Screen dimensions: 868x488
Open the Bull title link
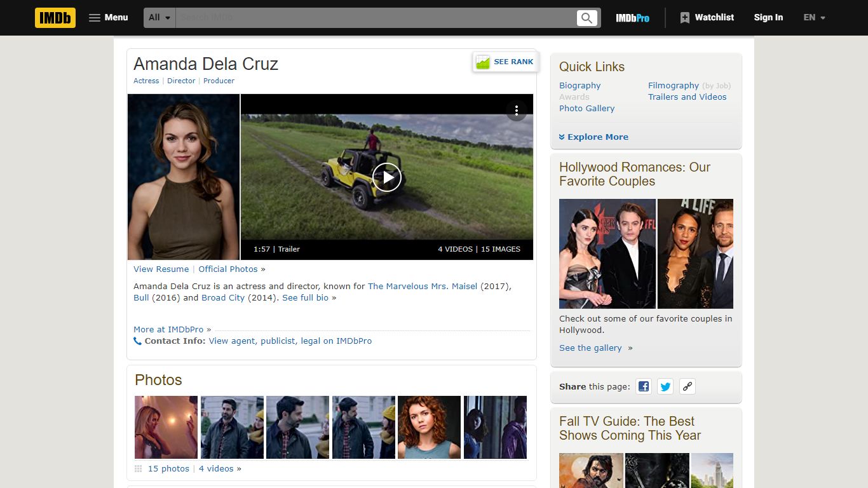tap(141, 298)
